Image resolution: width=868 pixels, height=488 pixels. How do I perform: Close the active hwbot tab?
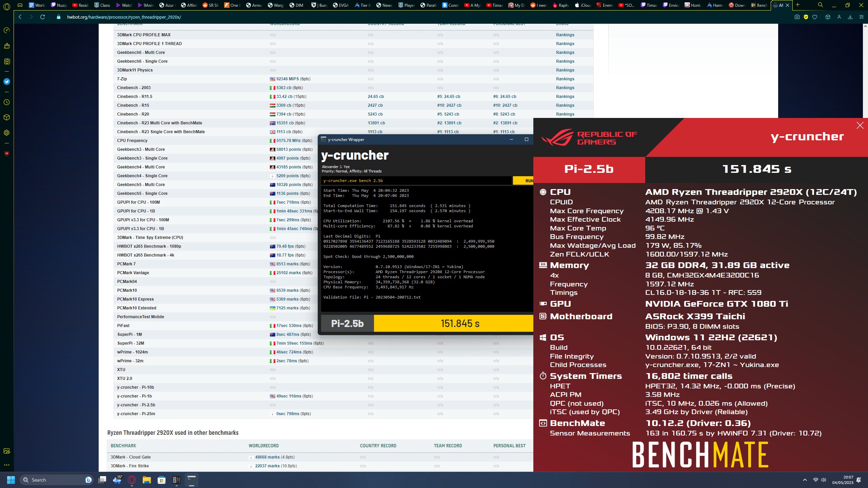(787, 5)
